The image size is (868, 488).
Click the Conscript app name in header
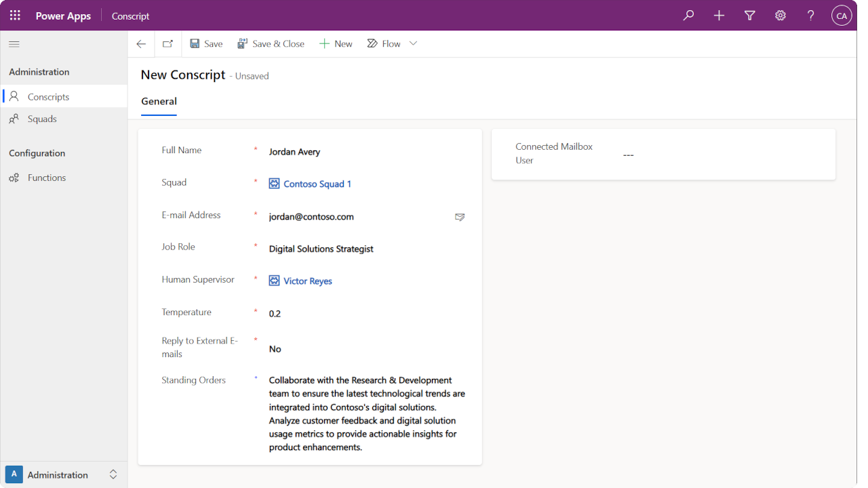(131, 16)
